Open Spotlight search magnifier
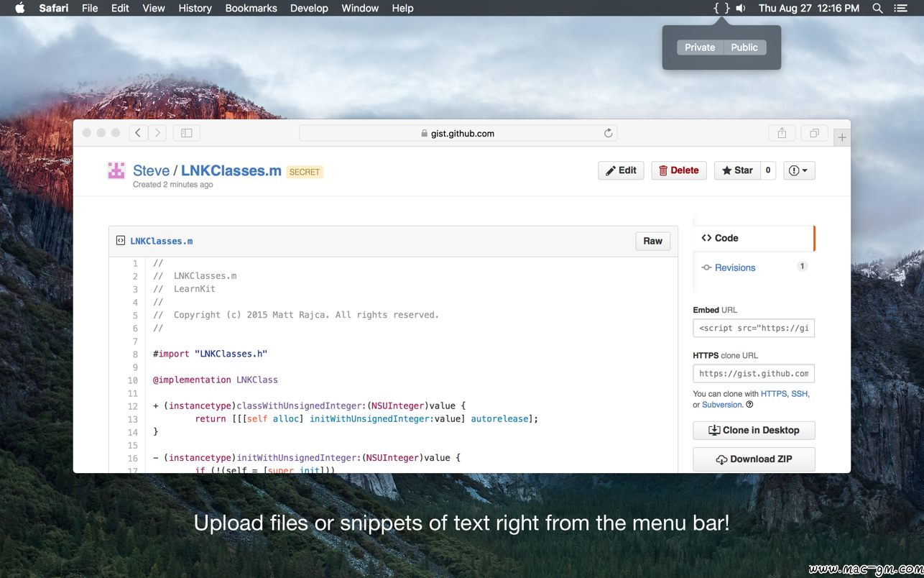 tap(877, 8)
